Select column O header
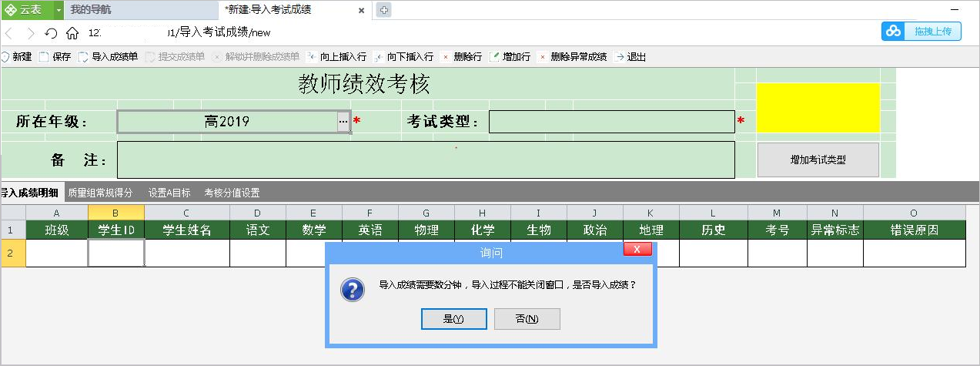 click(914, 213)
